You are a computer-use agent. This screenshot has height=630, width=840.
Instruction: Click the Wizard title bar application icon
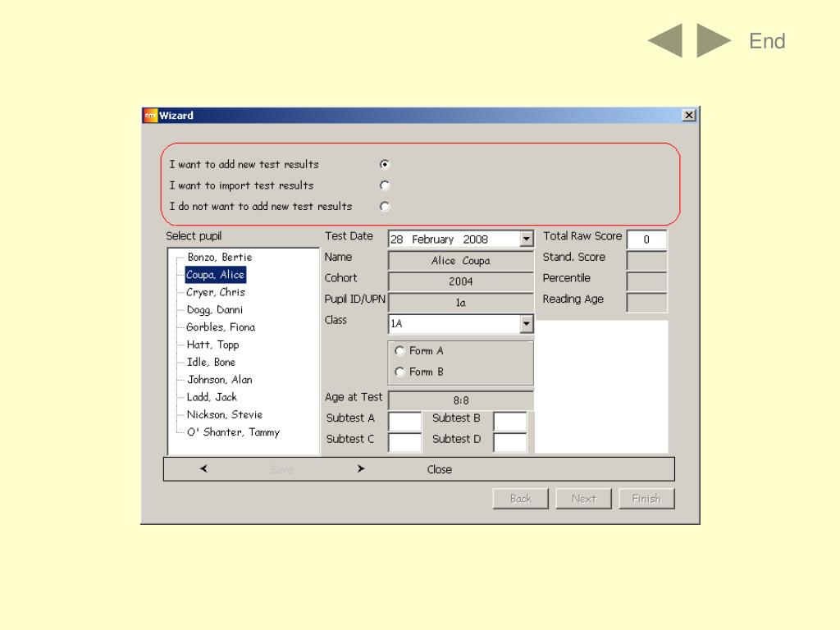point(150,115)
